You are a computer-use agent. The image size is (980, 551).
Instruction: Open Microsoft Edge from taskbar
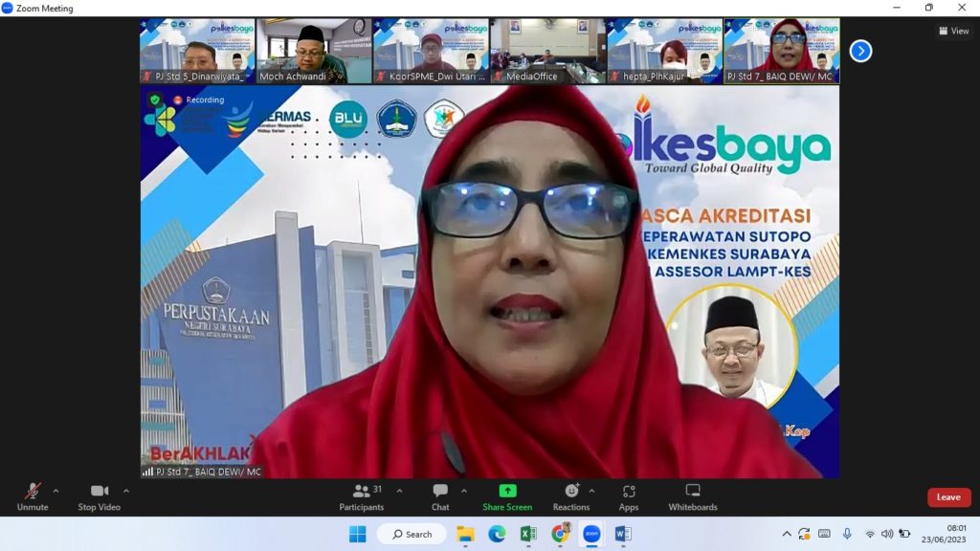coord(497,534)
